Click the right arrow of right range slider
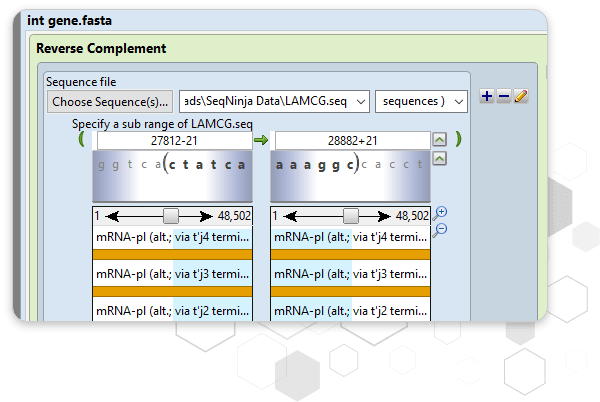The image size is (600, 402). [x=383, y=216]
